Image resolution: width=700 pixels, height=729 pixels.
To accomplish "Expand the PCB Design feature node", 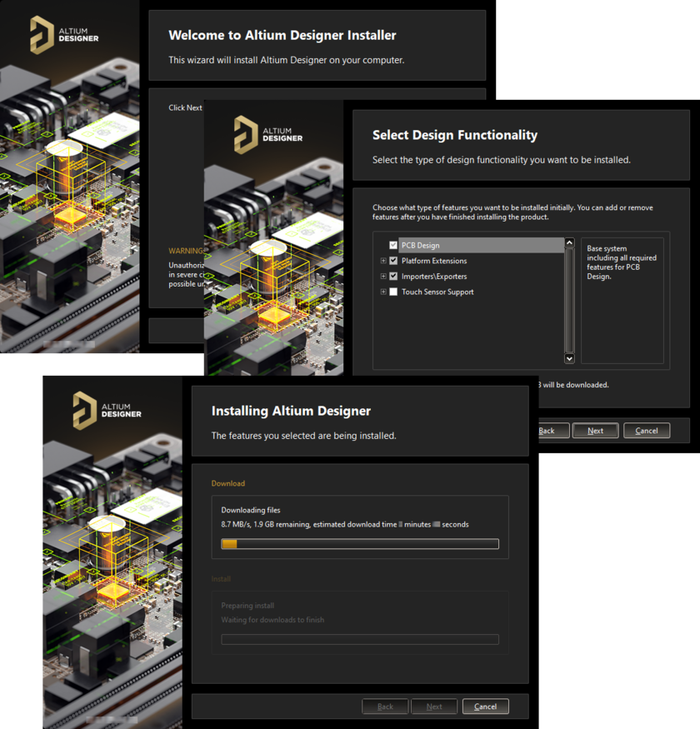I will [382, 245].
